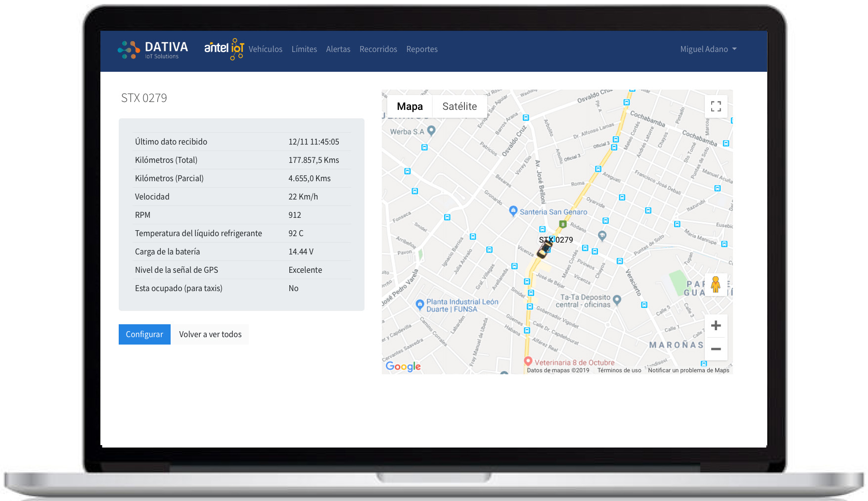868x501 pixels.
Task: Click Esta ocupado (para taxis) label
Action: tap(179, 288)
